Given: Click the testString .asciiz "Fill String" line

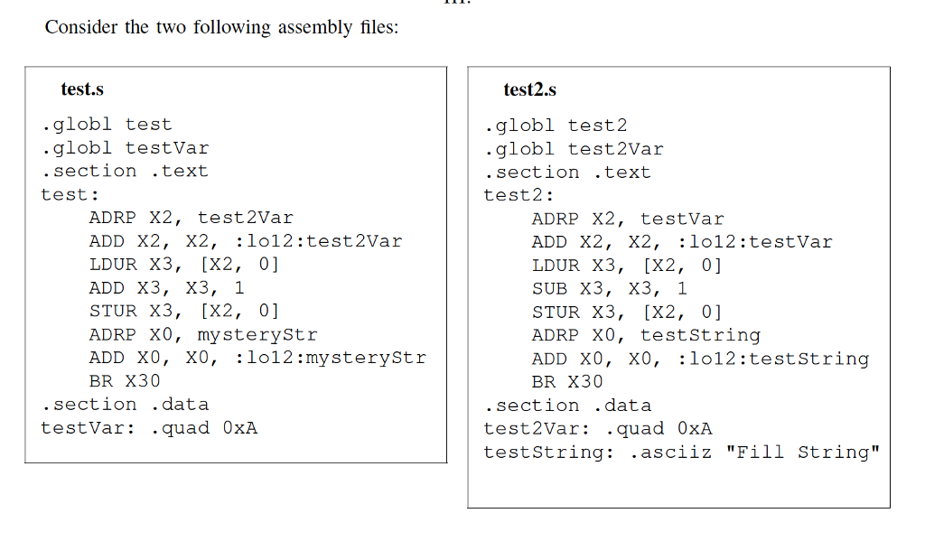Looking at the screenshot, I should (x=682, y=452).
